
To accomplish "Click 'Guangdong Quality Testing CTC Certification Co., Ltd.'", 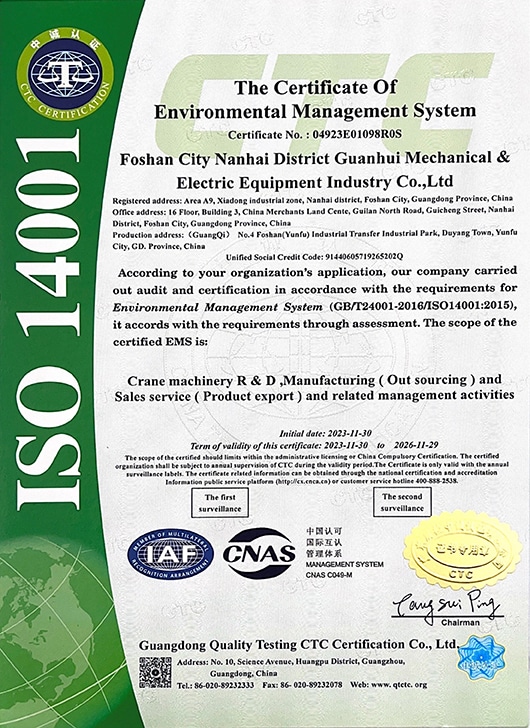I will point(299,645).
